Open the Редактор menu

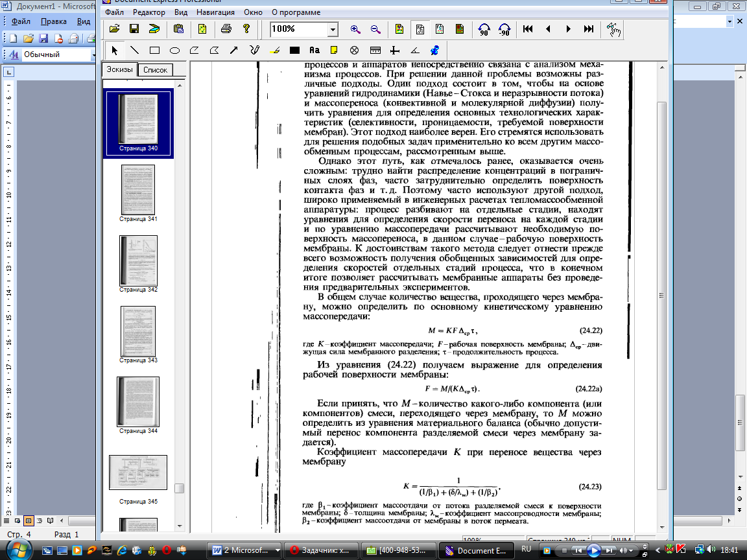[149, 12]
